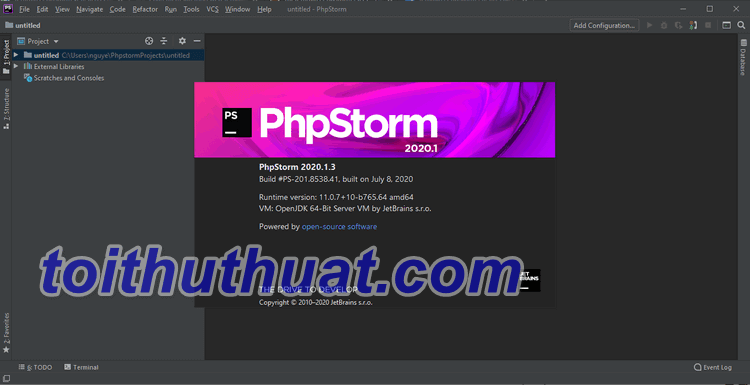The width and height of the screenshot is (750, 385).
Task: Open the Run menu
Action: 170,9
